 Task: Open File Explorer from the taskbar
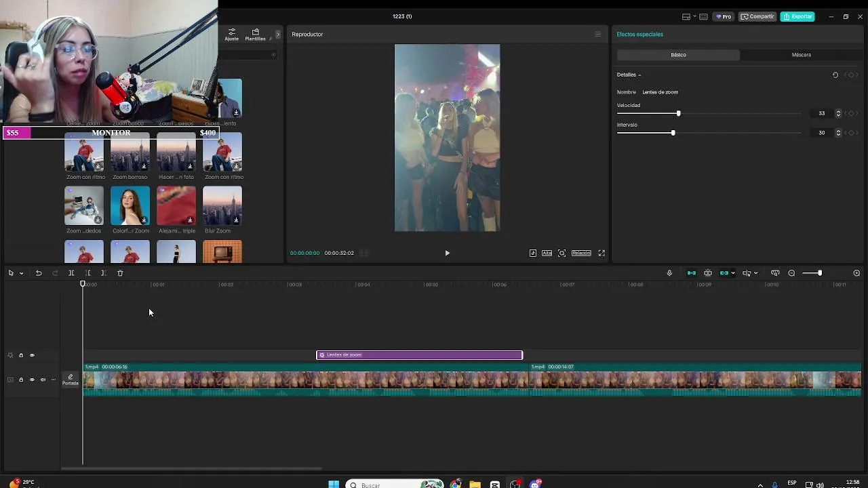point(475,484)
